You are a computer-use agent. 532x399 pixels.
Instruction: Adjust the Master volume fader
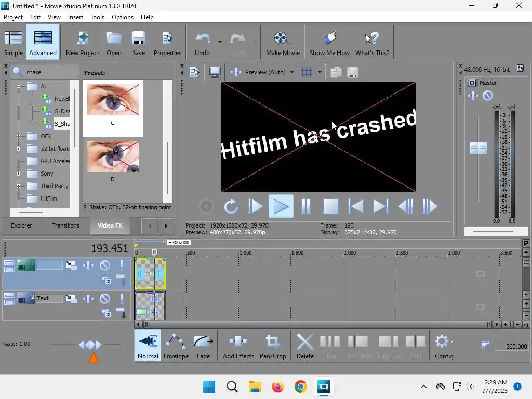coord(478,148)
